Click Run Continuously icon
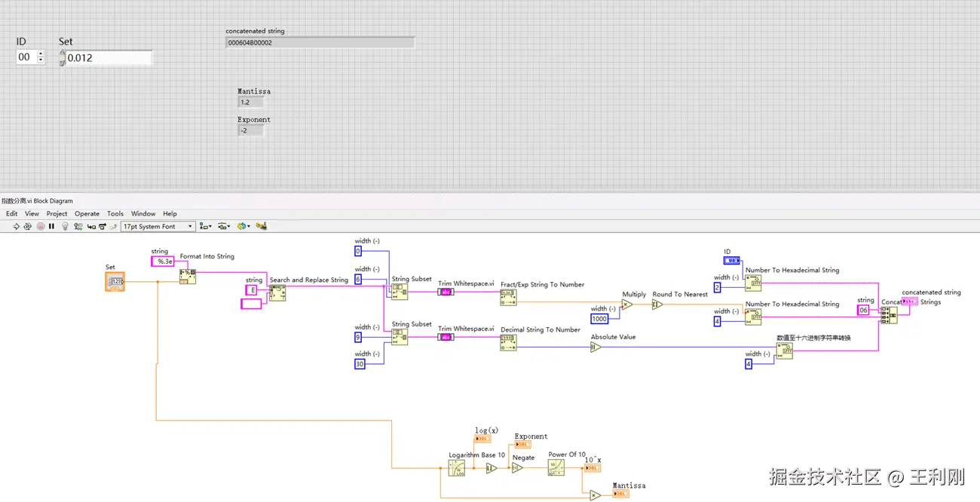This screenshot has width=980, height=502. pyautogui.click(x=27, y=226)
